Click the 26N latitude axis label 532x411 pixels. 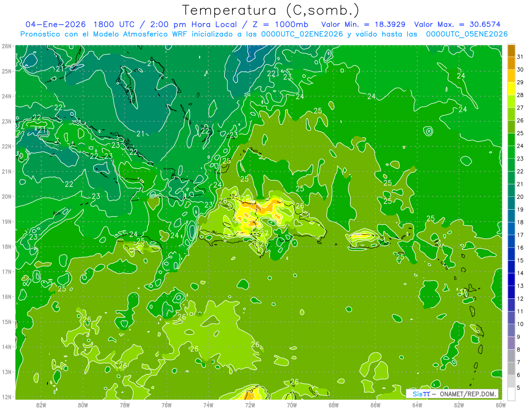tap(6, 46)
